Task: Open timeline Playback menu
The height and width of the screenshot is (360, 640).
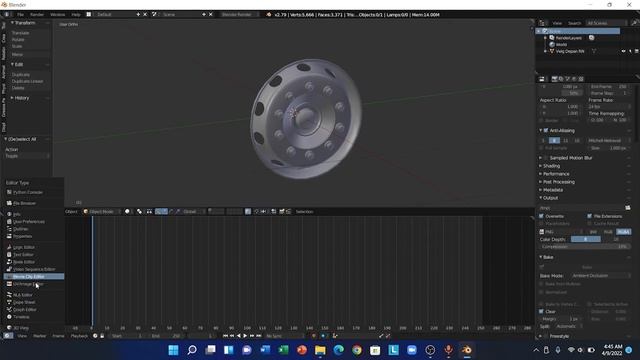Action: 79,336
